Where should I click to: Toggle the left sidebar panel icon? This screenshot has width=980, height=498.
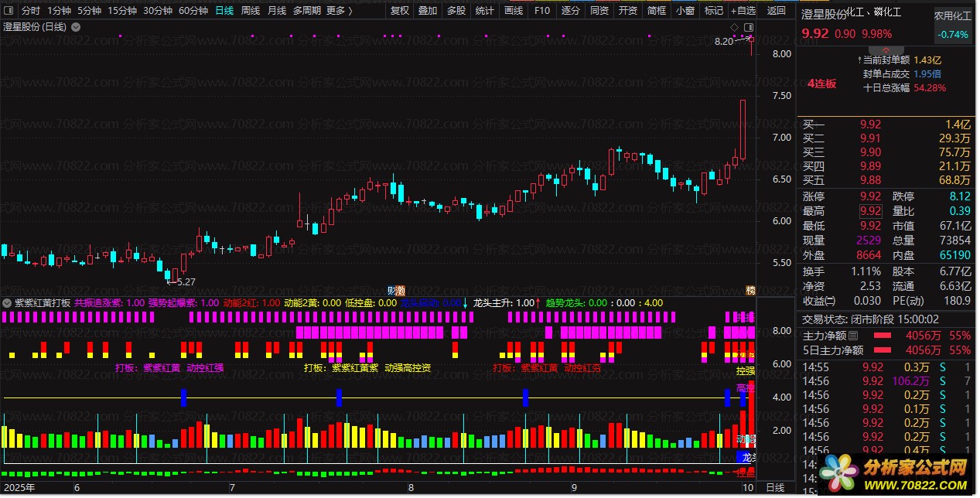[9, 11]
